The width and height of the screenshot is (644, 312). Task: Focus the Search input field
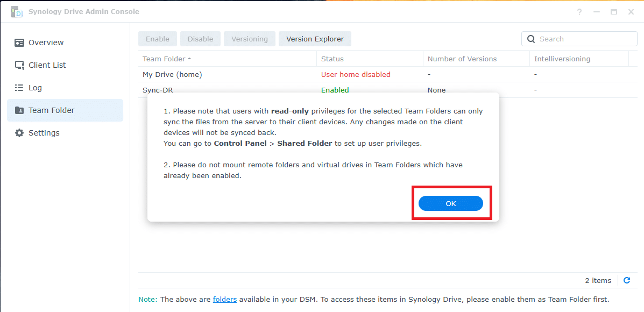579,39
